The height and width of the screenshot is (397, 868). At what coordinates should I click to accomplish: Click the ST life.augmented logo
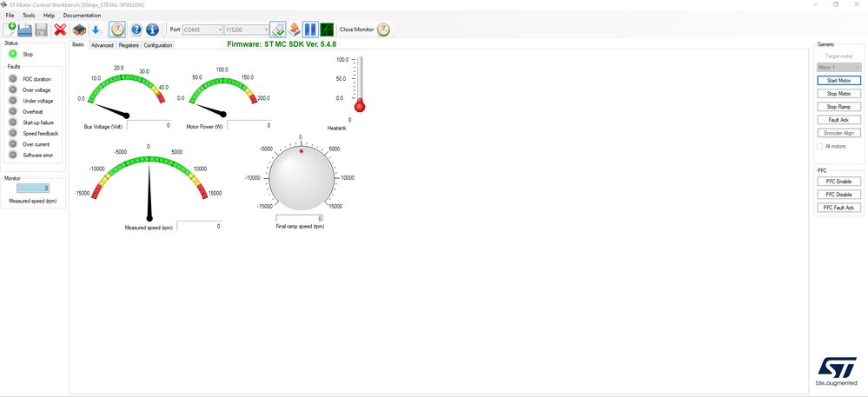(837, 371)
